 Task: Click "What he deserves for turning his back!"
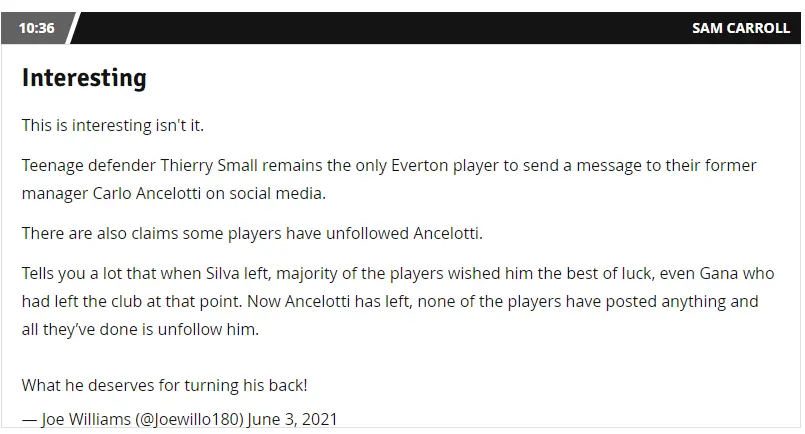[164, 385]
